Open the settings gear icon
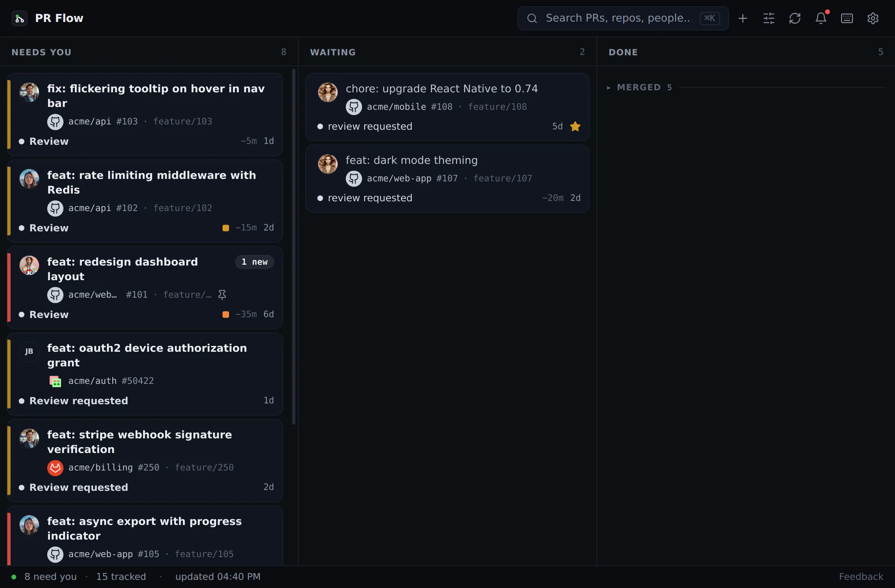The height and width of the screenshot is (588, 895). 873,18
